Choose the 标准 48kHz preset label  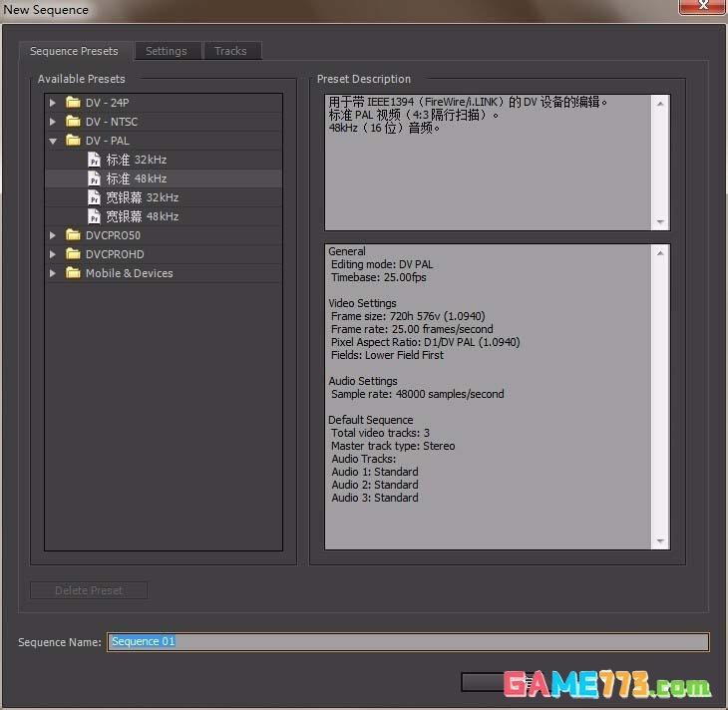click(137, 178)
